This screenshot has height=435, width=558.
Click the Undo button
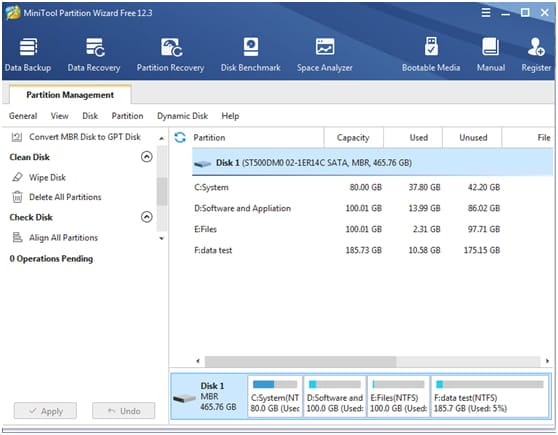pos(123,411)
